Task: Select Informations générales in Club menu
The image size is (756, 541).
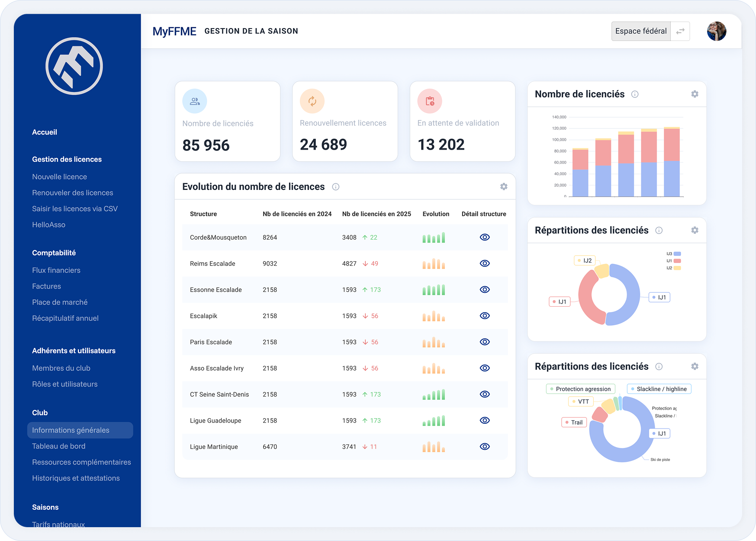Action: pyautogui.click(x=71, y=430)
